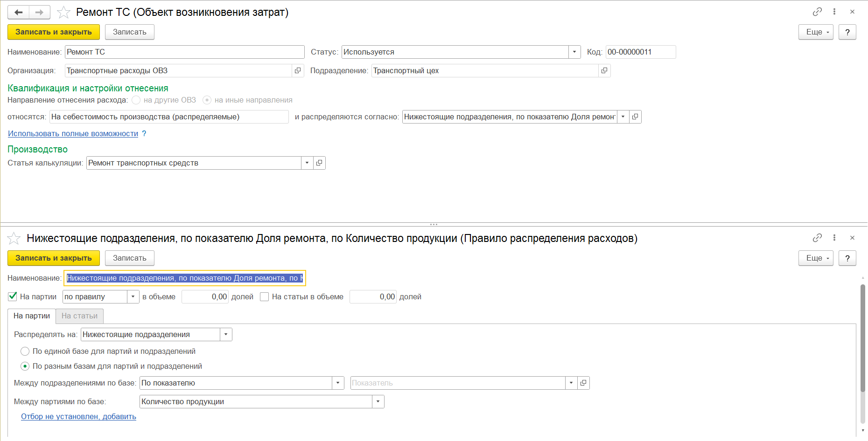Focus the Организация input field
Image resolution: width=868 pixels, height=441 pixels.
(x=178, y=70)
